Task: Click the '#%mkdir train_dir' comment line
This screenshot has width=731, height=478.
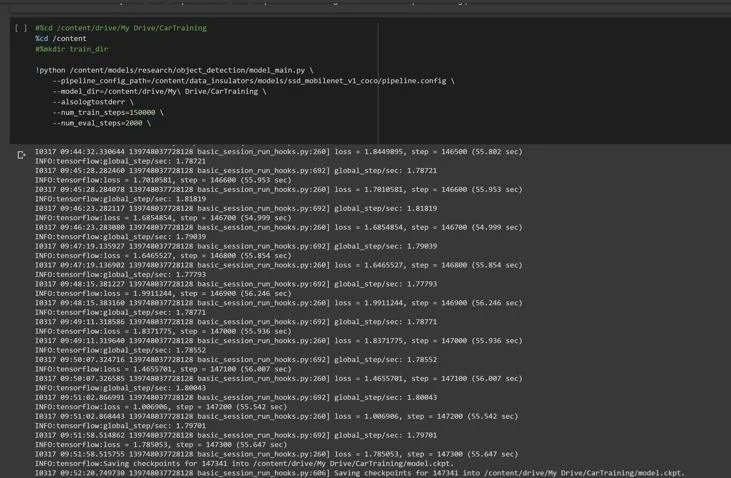Action: [x=71, y=49]
